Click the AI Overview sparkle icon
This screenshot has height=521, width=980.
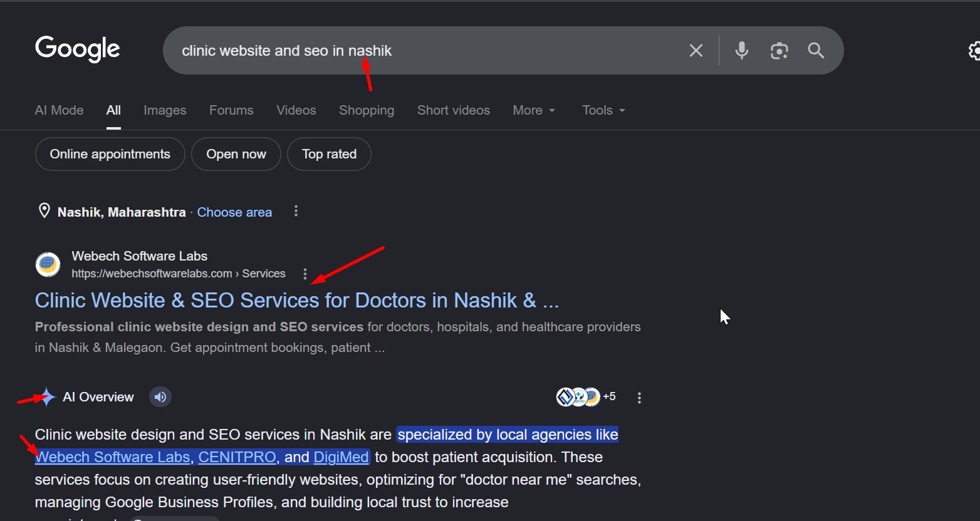coord(46,397)
